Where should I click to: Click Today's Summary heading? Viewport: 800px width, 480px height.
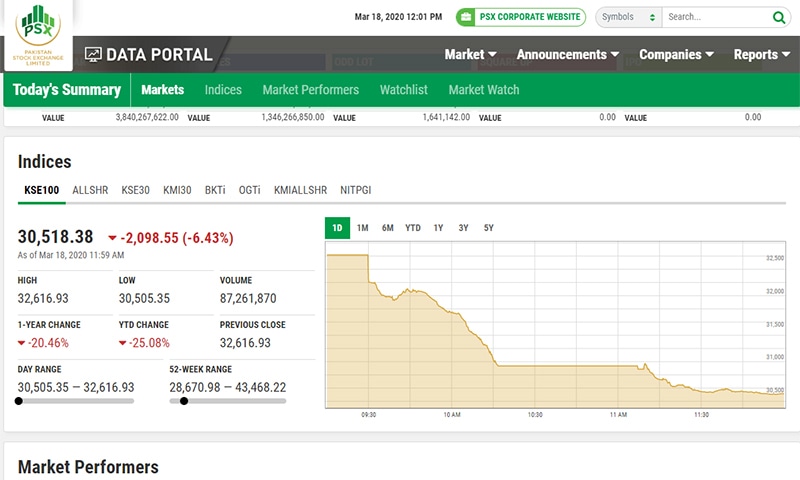point(67,90)
